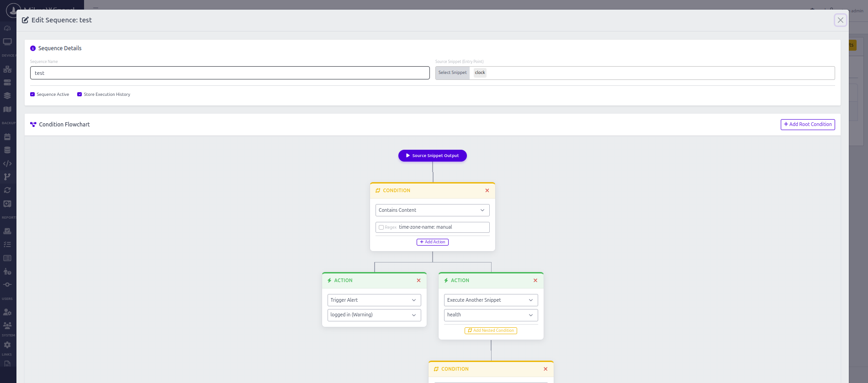
Task: Open the code snippets sidebar icon
Action: [7, 163]
